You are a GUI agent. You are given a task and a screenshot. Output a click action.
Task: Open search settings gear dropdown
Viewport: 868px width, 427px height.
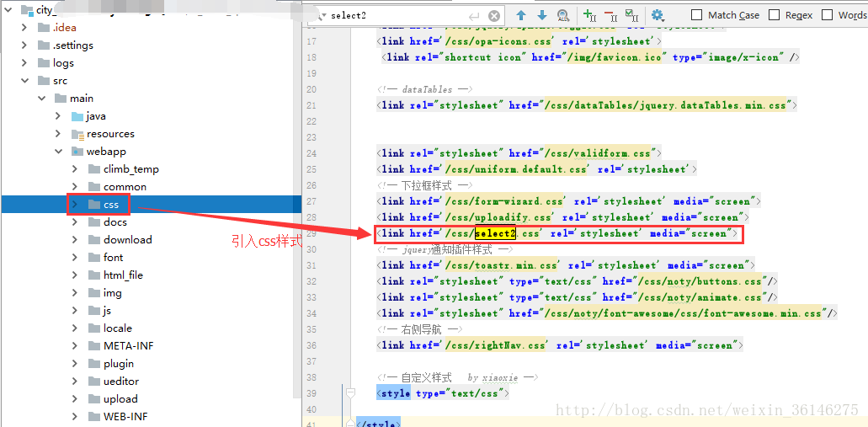click(x=658, y=15)
